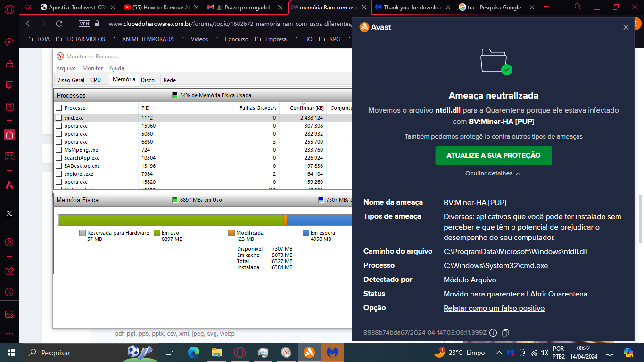Click the search tabs magnifier icon
Image resolution: width=644 pixels, height=362 pixels.
point(578,7)
